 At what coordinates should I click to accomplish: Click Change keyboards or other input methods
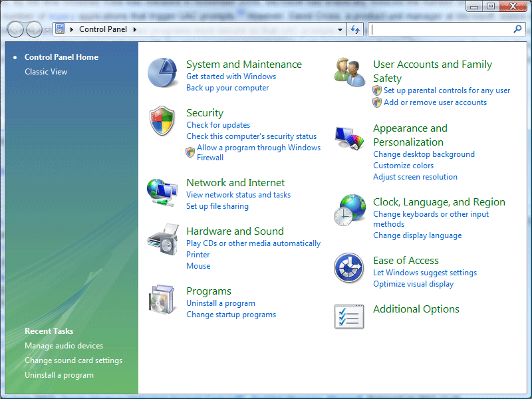click(x=431, y=219)
